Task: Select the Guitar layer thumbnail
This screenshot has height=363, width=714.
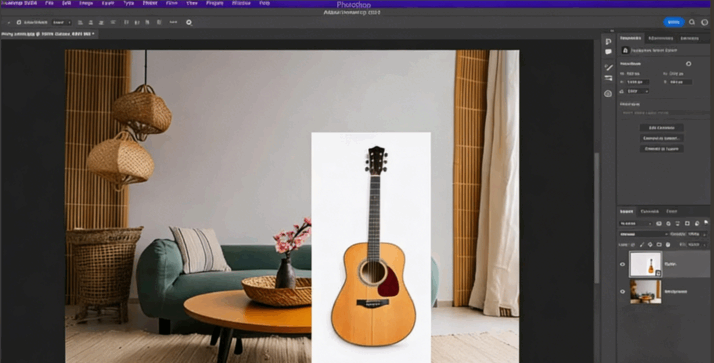Action: (645, 264)
